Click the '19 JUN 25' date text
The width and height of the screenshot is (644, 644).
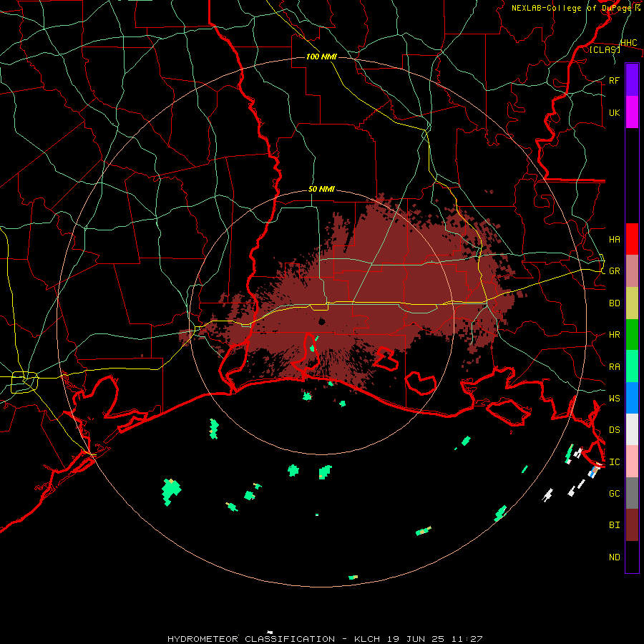tap(416, 639)
